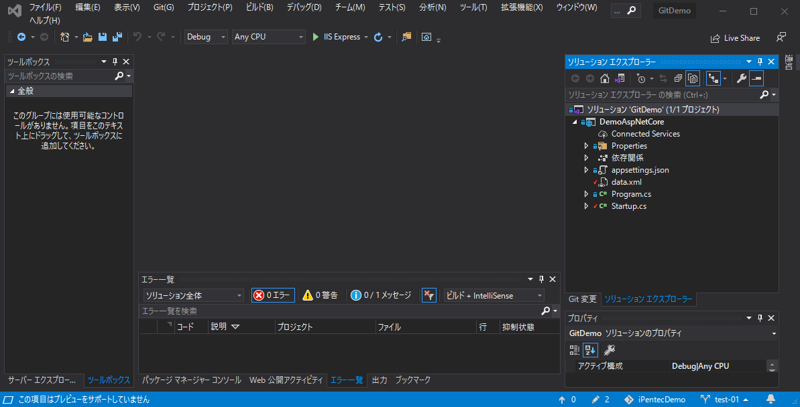The width and height of the screenshot is (800, 407).
Task: Click the Solution Explorer Home icon
Action: (605, 79)
